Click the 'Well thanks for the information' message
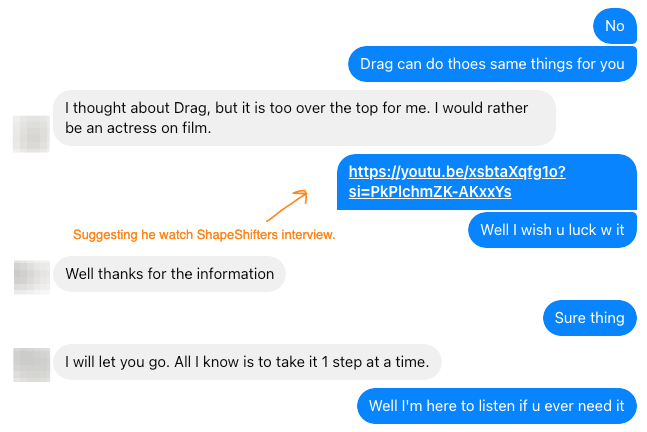Viewport: 647px width, 432px height. 170,274
